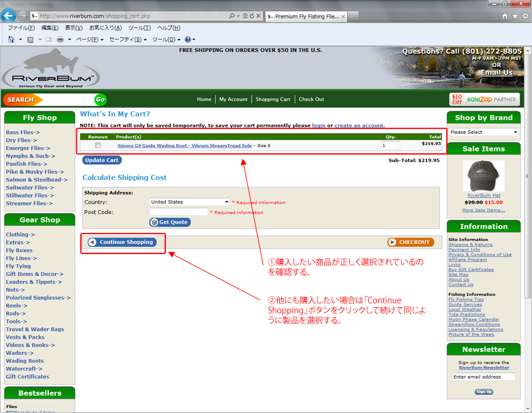The image size is (532, 413).
Task: Open the Gift Certificates category link
Action: [28, 377]
